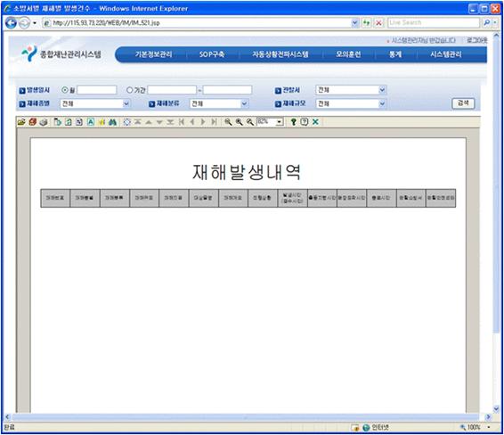The image size is (504, 435).
Task: Open the SOP구축 menu
Action: (x=212, y=54)
